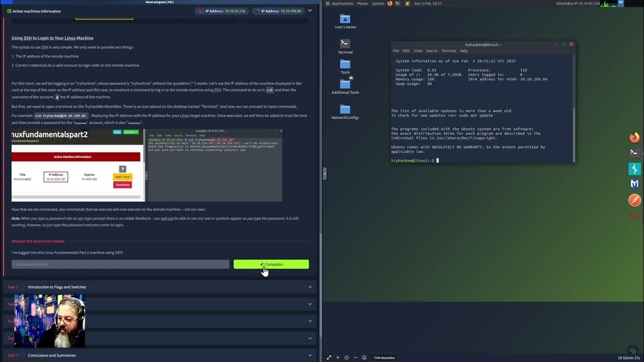644x362 pixels.
Task: Open Burp Suite from the dock
Action: [x=634, y=200]
